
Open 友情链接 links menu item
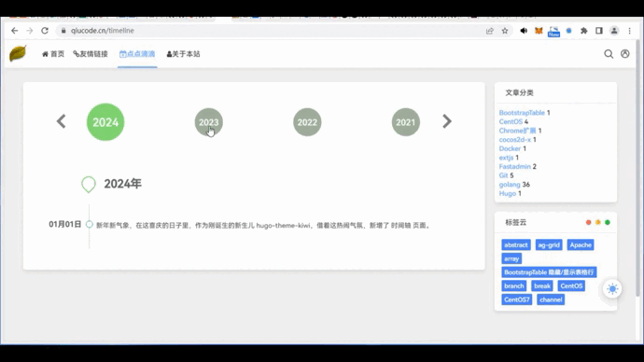click(x=91, y=54)
